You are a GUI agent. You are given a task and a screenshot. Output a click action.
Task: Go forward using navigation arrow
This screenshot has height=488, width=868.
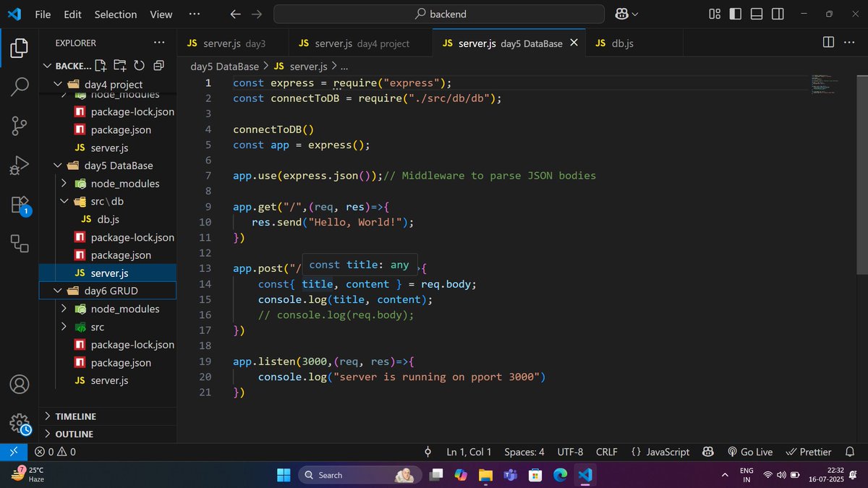pyautogui.click(x=257, y=14)
